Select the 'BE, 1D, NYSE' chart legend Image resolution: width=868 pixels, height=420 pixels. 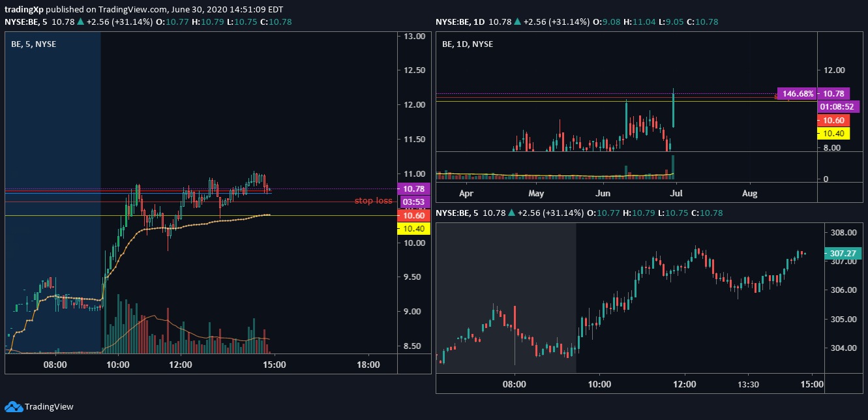467,44
